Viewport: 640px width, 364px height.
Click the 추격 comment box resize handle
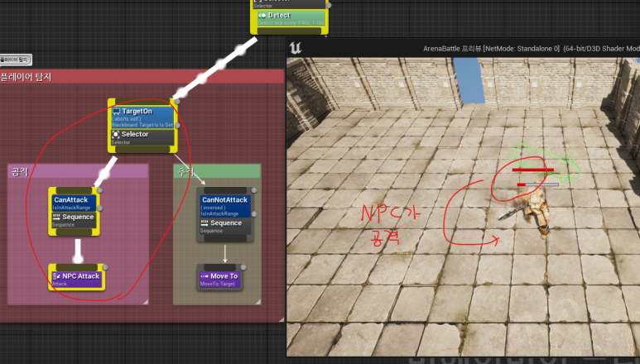click(258, 302)
